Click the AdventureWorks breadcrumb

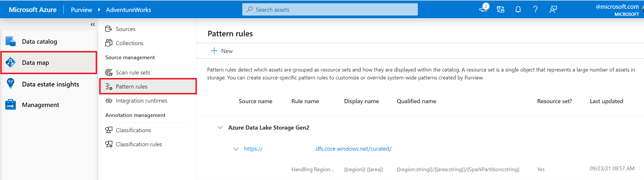pyautogui.click(x=128, y=10)
